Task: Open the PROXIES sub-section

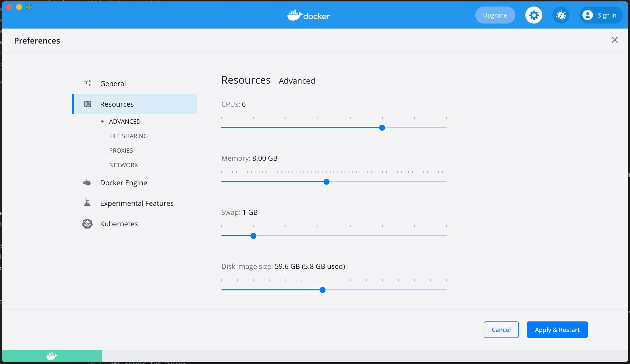Action: tap(121, 150)
